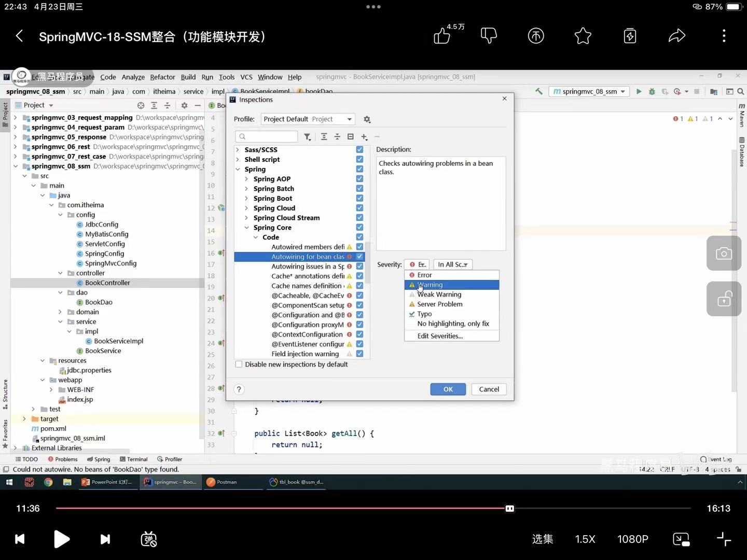Image resolution: width=747 pixels, height=560 pixels.
Task: Expand the Sass/SCSS inspection group
Action: click(238, 150)
